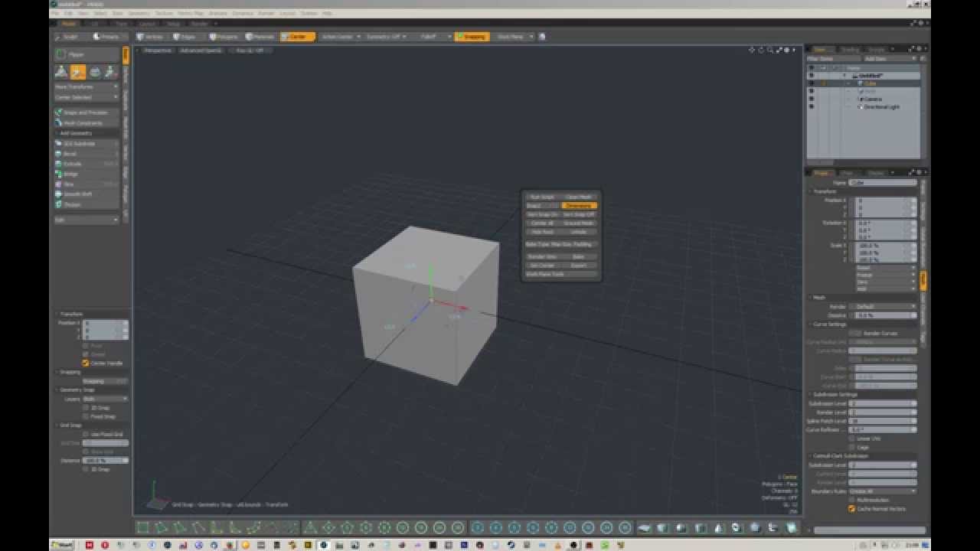980x551 pixels.
Task: Adjust the Distance slider under Grid Snap
Action: 106,460
